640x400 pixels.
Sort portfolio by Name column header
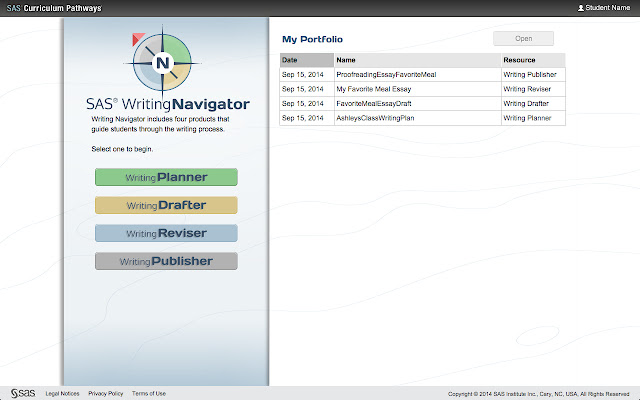(418, 60)
